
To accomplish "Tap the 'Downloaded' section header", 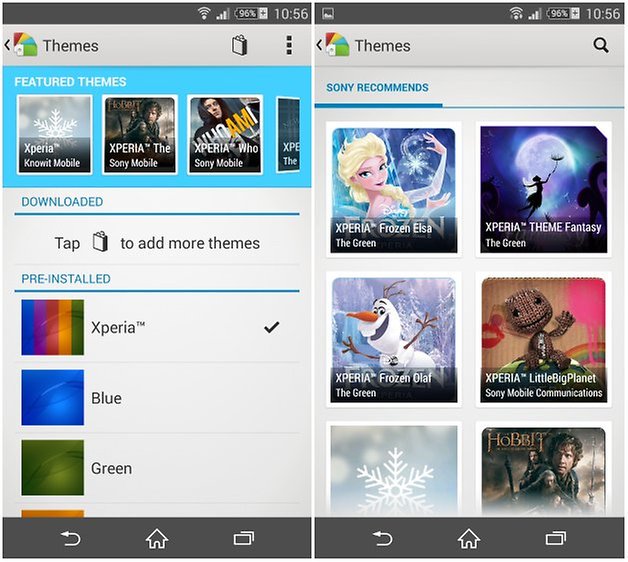I will click(x=62, y=201).
